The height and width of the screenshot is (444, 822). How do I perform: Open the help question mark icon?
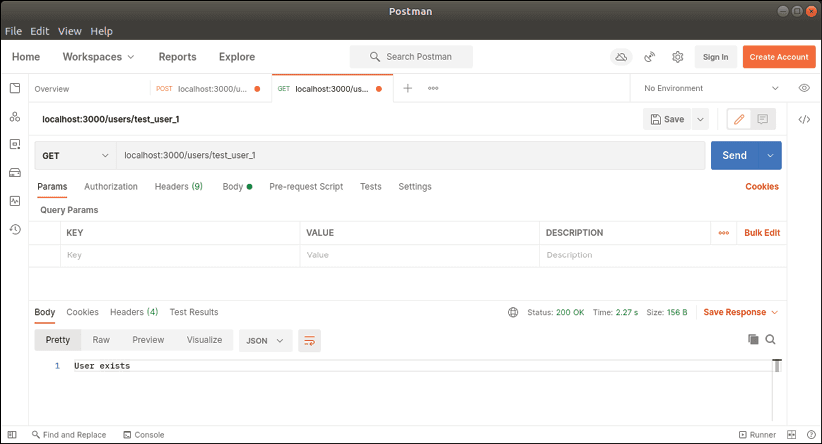[811, 435]
